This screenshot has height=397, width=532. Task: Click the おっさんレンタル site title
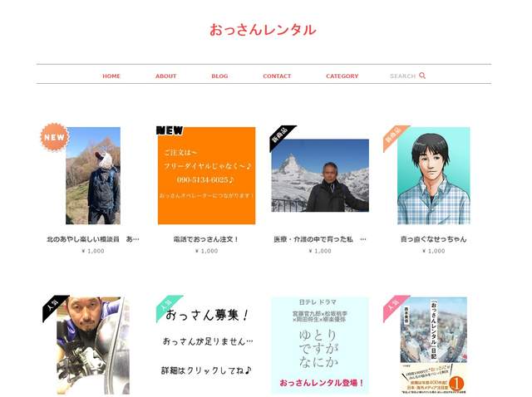pos(263,30)
